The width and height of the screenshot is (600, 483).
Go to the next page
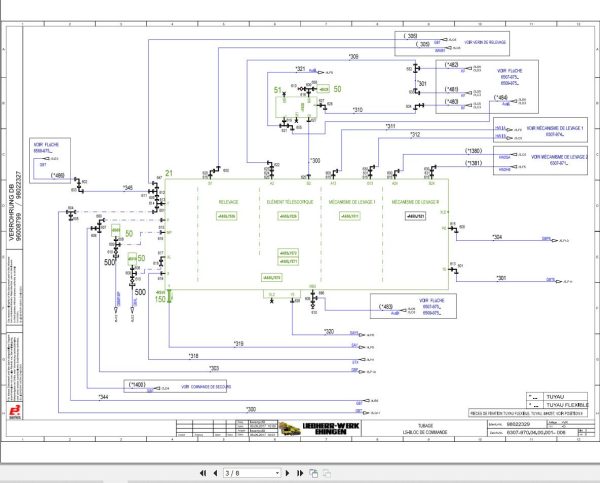point(288,473)
